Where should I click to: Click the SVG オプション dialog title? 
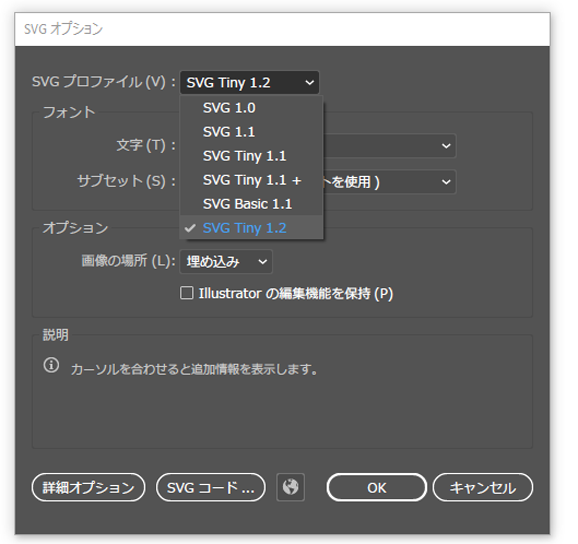63,29
